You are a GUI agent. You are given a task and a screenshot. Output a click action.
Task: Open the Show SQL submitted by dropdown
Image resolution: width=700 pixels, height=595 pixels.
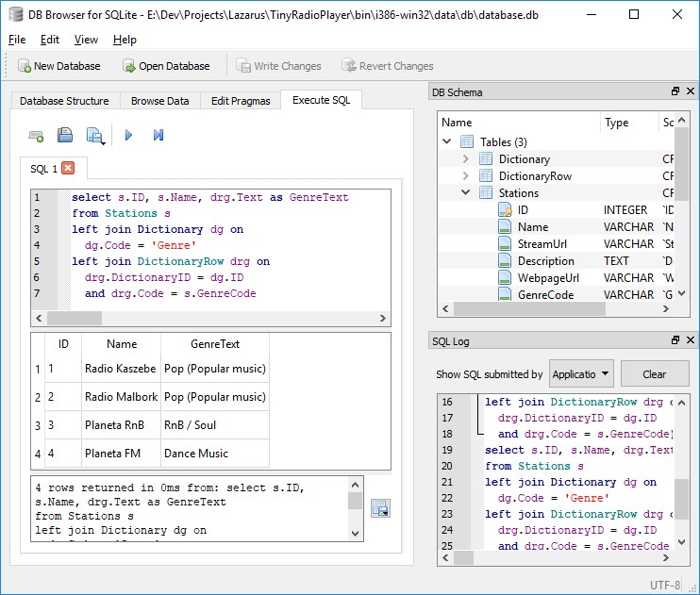581,373
